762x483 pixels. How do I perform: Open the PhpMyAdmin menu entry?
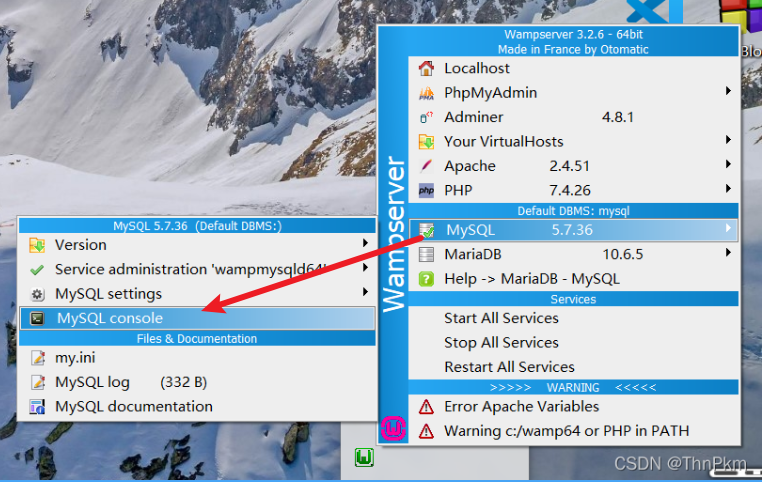click(573, 93)
